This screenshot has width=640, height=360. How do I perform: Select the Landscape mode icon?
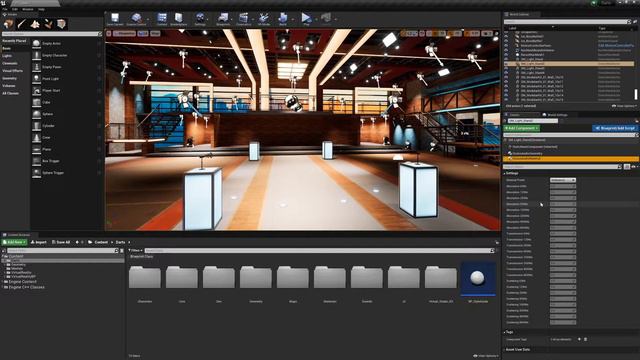[x=35, y=24]
